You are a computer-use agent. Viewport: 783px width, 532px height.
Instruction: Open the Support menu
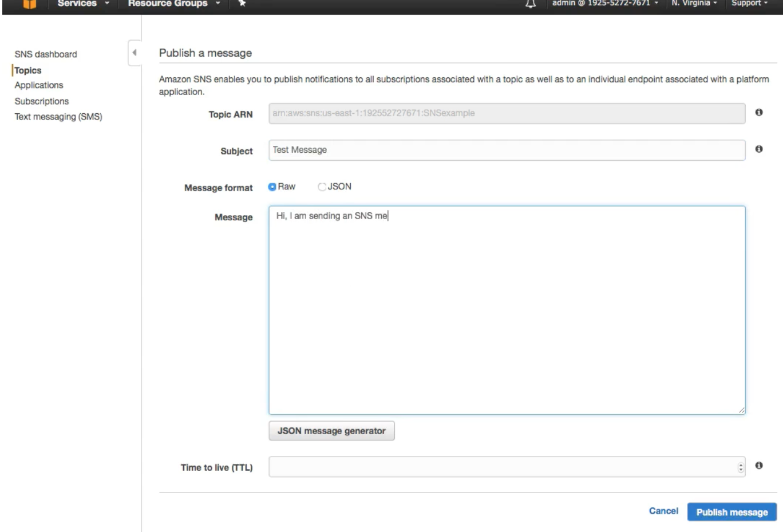pos(749,4)
